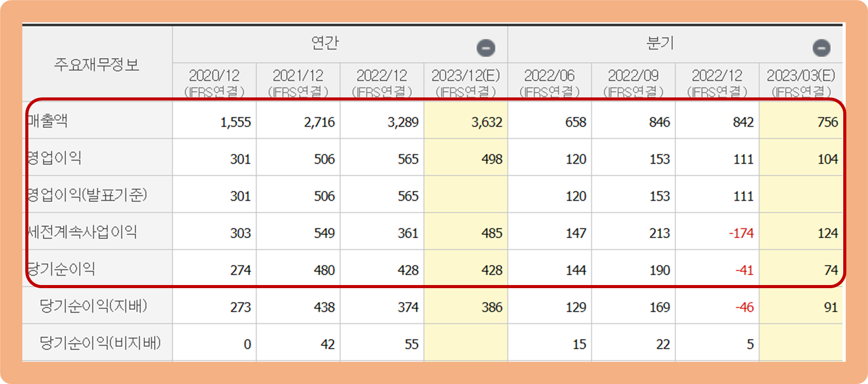This screenshot has height=384, width=868.
Task: Collapse the 분기 section with minus icon
Action: (x=821, y=48)
